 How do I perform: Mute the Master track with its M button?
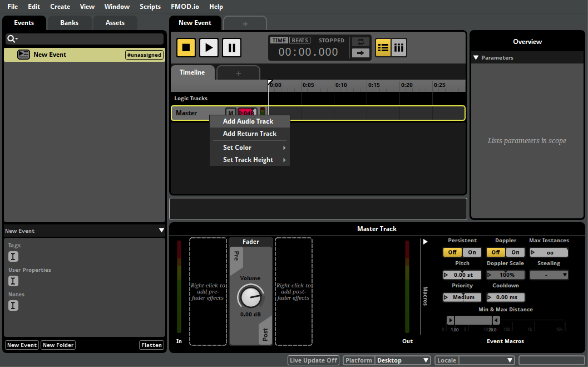tap(230, 112)
